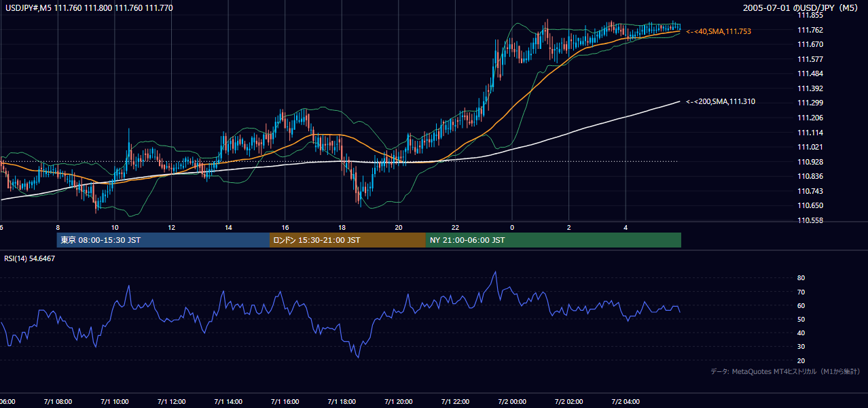Click price axis value 111.392

810,88
